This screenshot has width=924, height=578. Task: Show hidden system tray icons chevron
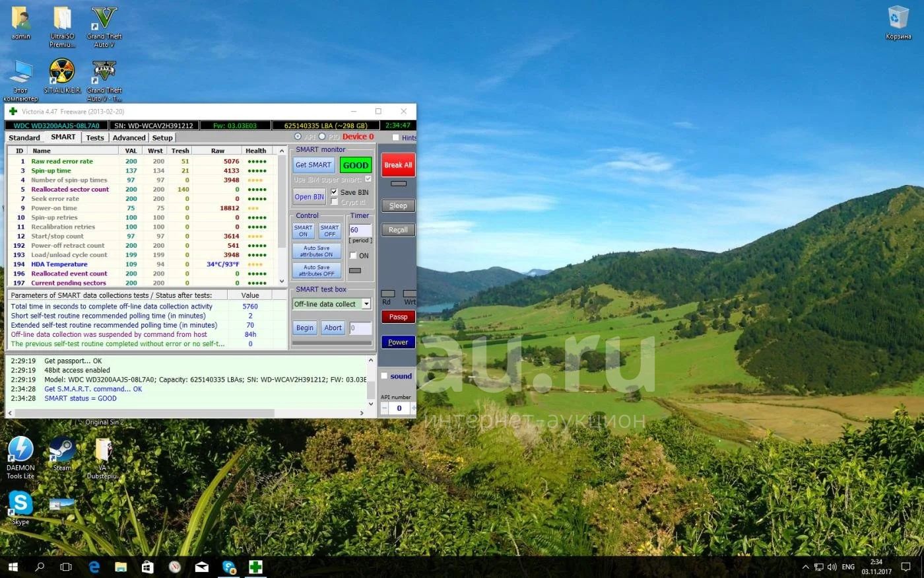tap(805, 567)
